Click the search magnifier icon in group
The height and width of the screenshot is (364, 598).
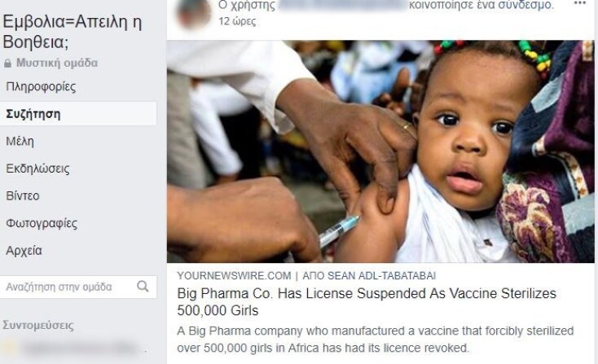[143, 286]
